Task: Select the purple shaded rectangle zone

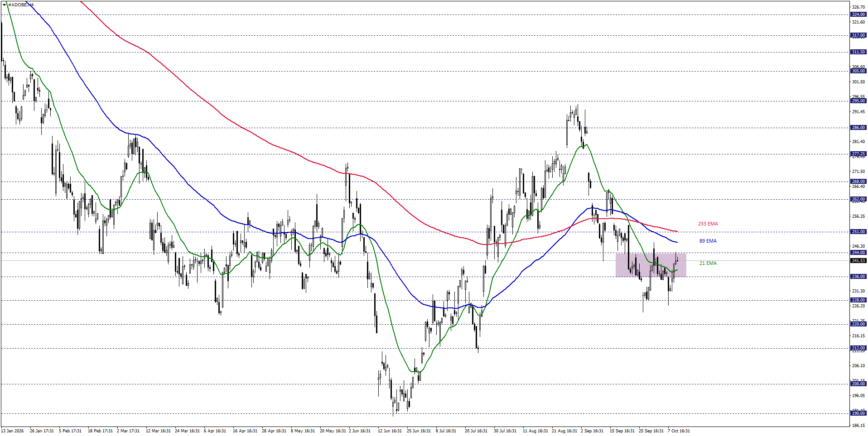Action: 651,265
